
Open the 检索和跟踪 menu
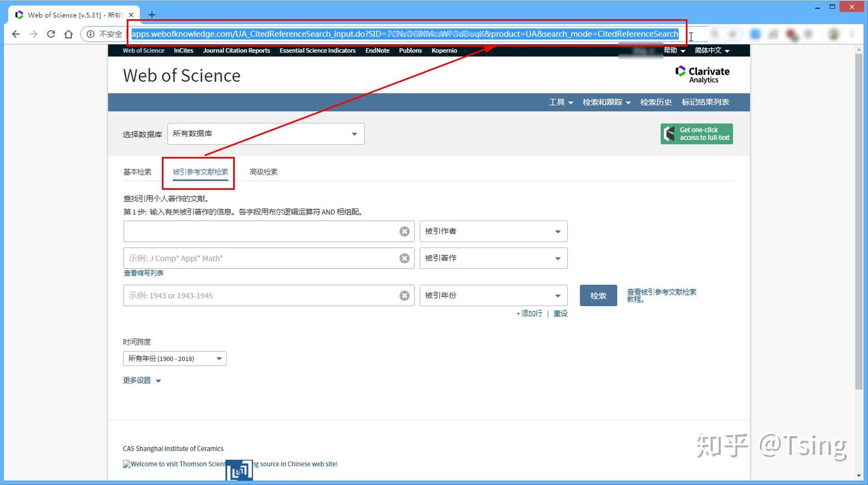(x=606, y=102)
